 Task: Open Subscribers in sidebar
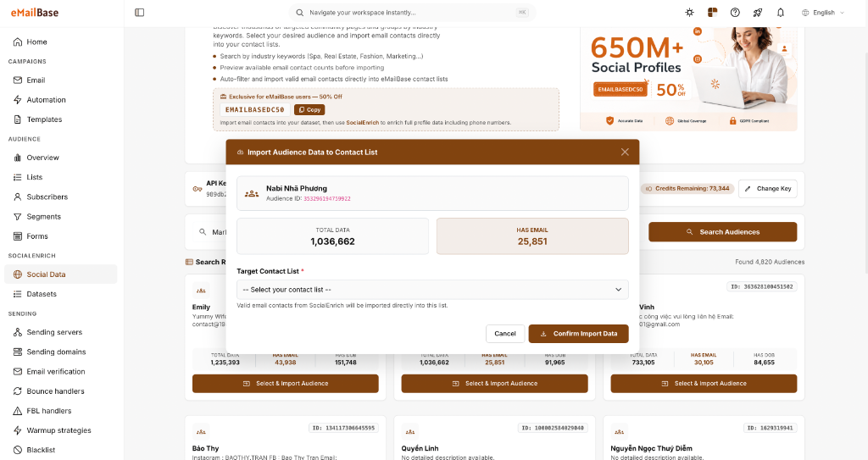click(x=61, y=197)
